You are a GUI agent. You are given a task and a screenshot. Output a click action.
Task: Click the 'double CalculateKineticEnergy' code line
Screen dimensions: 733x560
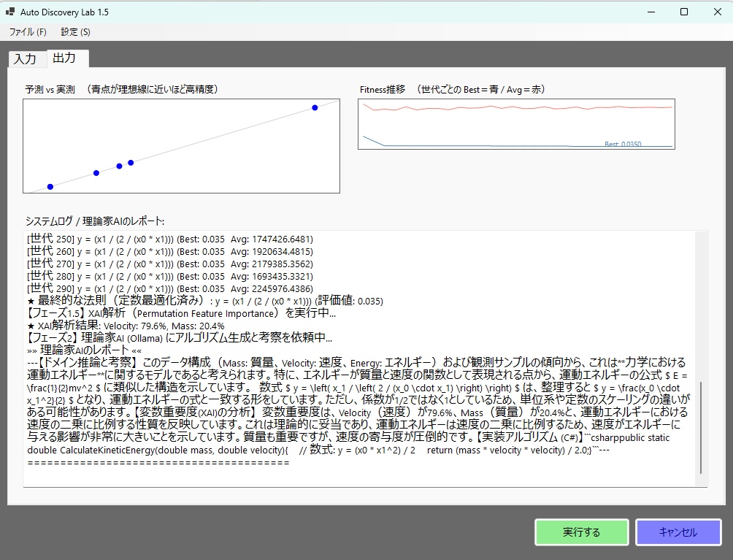point(318,450)
